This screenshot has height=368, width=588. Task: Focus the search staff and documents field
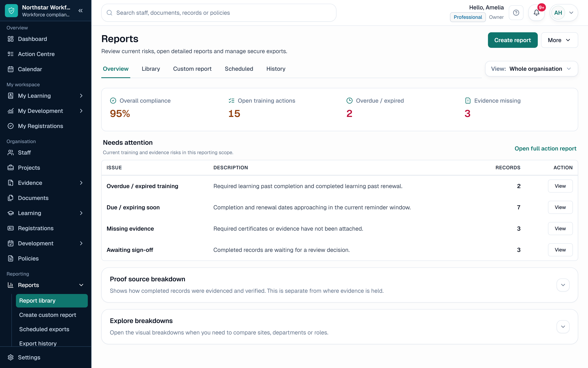[x=219, y=13]
